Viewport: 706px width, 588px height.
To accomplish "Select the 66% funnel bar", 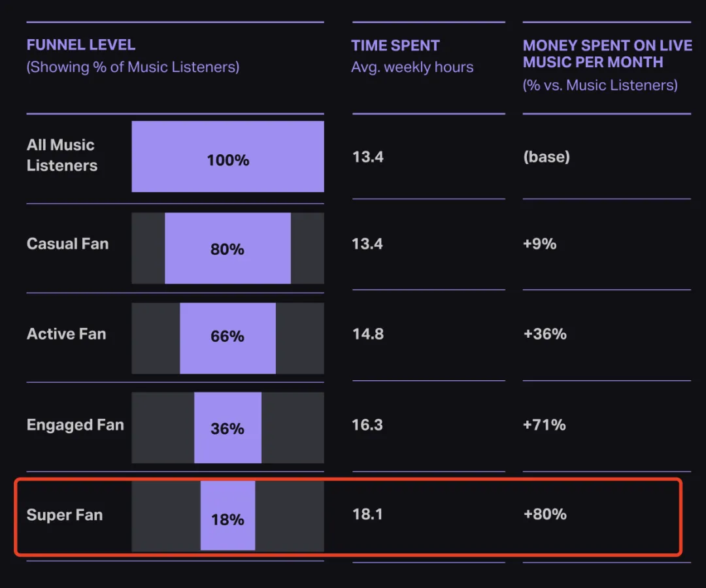I will (227, 338).
